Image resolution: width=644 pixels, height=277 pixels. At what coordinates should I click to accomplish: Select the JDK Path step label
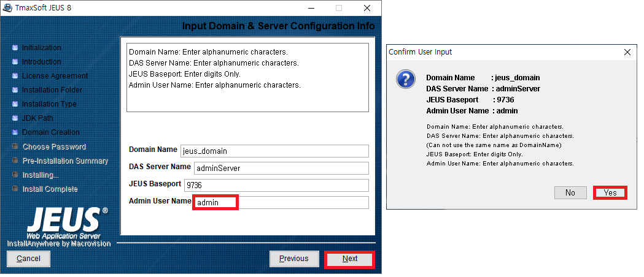coord(38,118)
